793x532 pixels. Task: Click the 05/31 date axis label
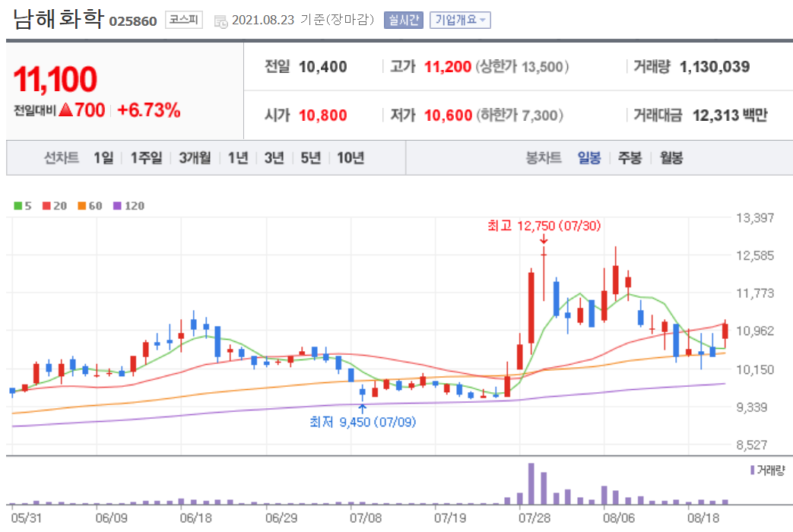coord(27,518)
